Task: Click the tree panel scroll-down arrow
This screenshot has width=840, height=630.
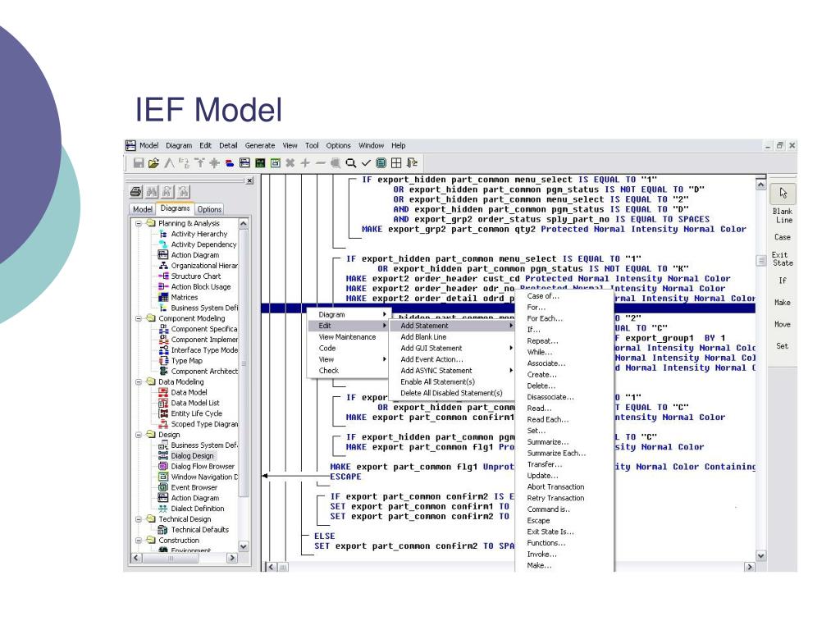Action: click(x=244, y=546)
